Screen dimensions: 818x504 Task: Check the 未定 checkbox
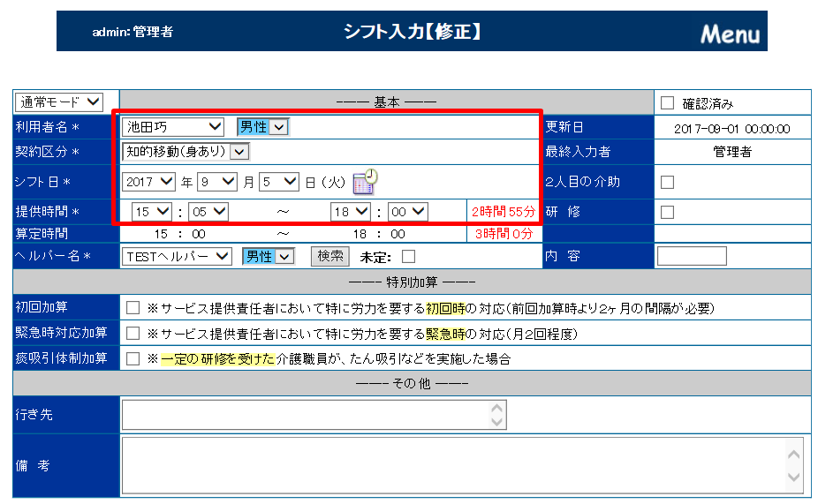[407, 257]
